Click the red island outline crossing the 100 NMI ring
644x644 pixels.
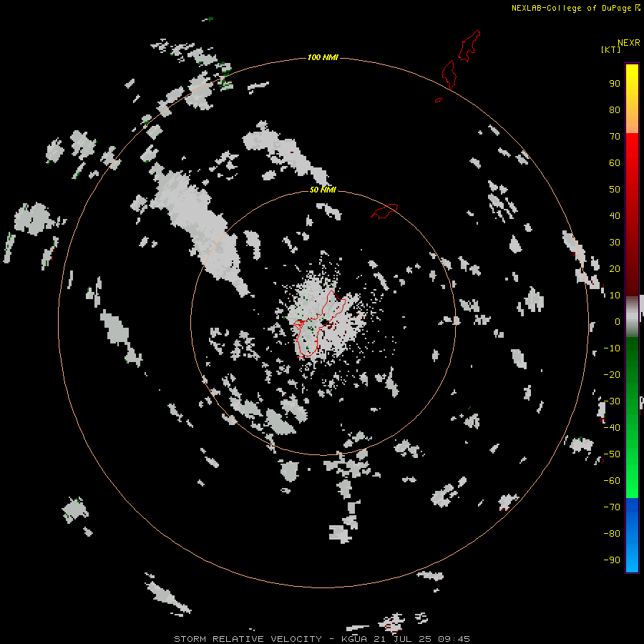coord(449,74)
